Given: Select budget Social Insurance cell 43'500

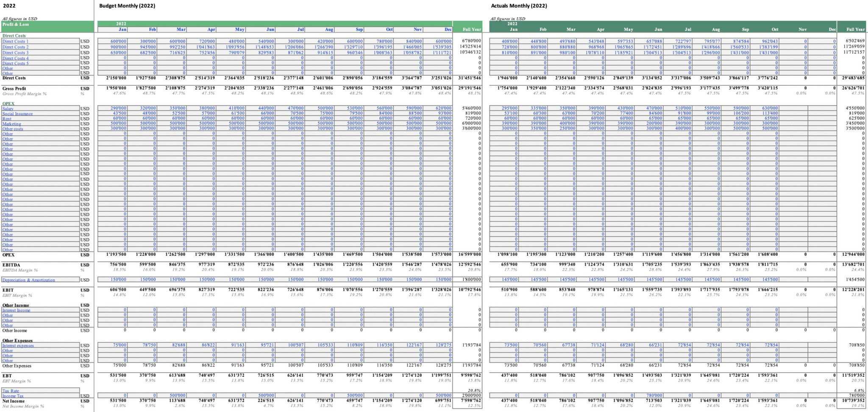Looking at the screenshot, I should pyautogui.click(x=112, y=114).
